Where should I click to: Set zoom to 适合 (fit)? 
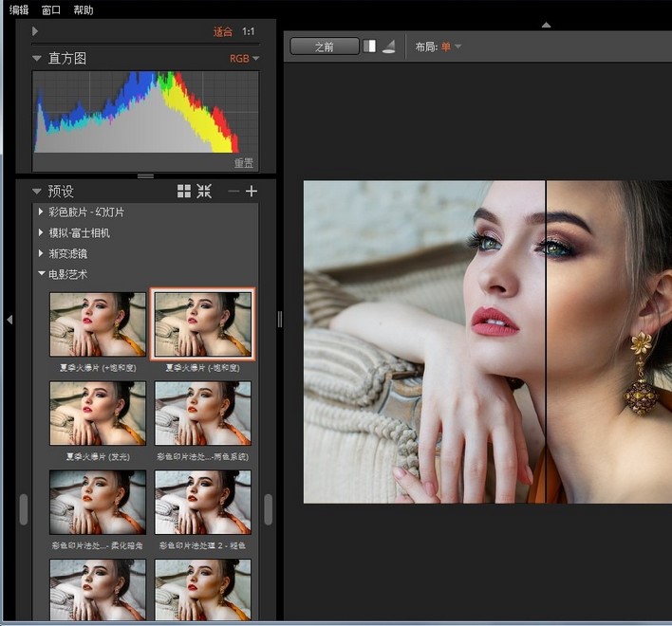(222, 31)
